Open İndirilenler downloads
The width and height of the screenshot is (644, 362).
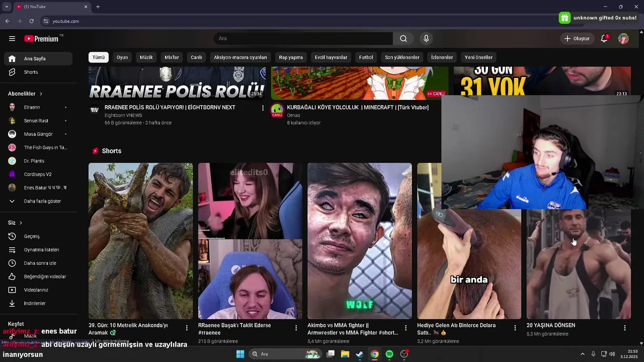pos(38,304)
